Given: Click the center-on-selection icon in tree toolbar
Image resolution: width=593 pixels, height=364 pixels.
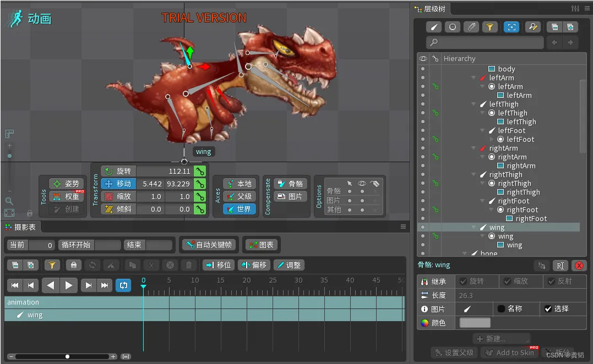Looking at the screenshot, I should [x=512, y=27].
